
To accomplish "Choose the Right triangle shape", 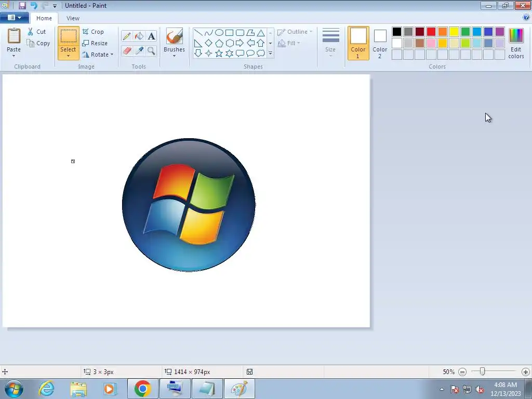I will 198,43.
